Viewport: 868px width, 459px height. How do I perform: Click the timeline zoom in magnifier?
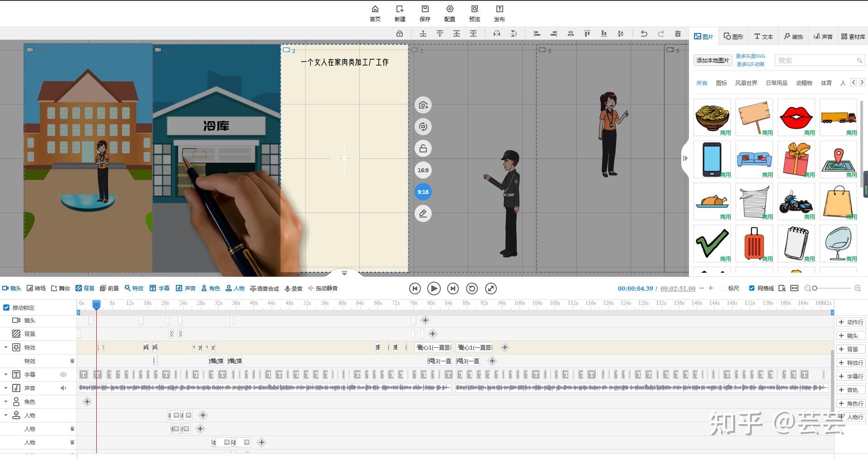click(857, 288)
